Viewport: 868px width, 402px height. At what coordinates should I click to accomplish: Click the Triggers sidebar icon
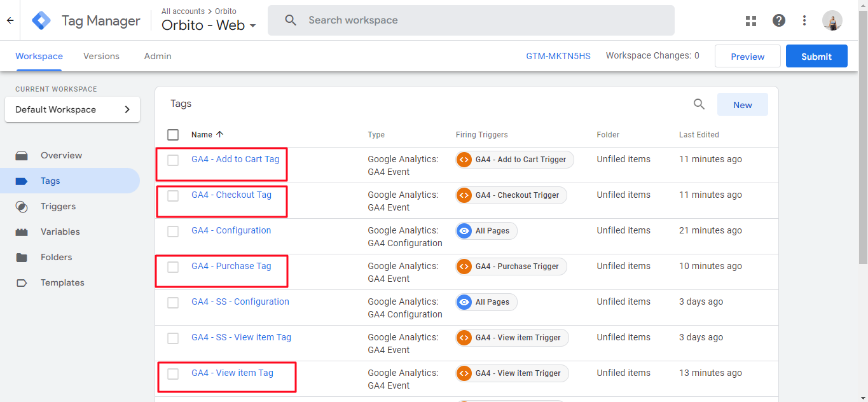point(22,206)
